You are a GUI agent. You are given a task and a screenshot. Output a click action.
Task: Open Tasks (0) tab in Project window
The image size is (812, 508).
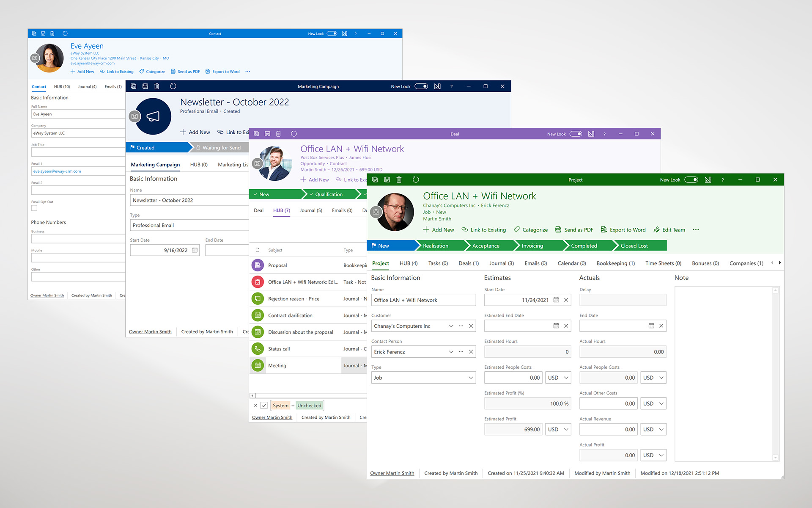pyautogui.click(x=438, y=263)
